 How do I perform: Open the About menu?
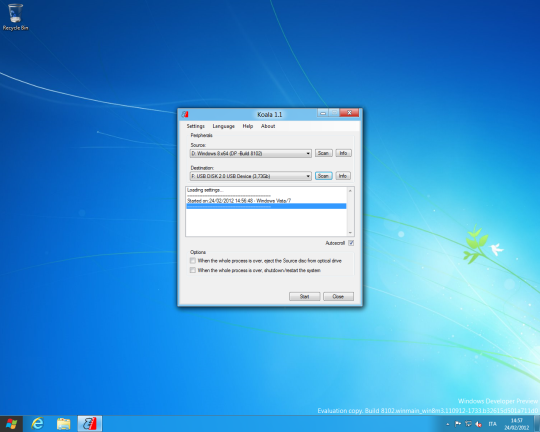(268, 126)
